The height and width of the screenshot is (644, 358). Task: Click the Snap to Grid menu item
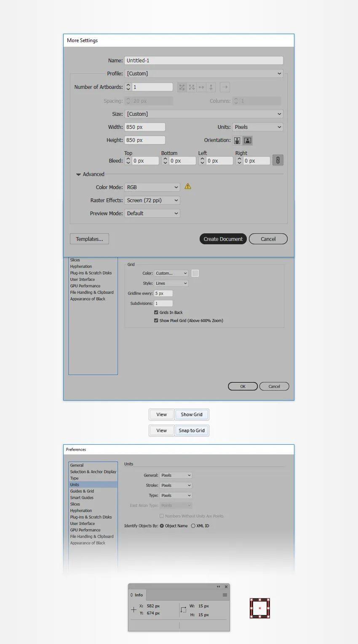click(x=192, y=430)
